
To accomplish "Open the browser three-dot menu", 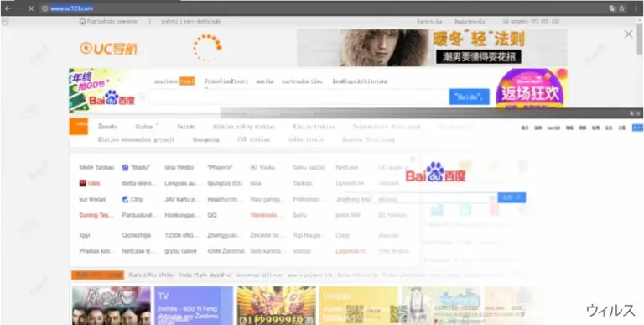I will [x=636, y=8].
